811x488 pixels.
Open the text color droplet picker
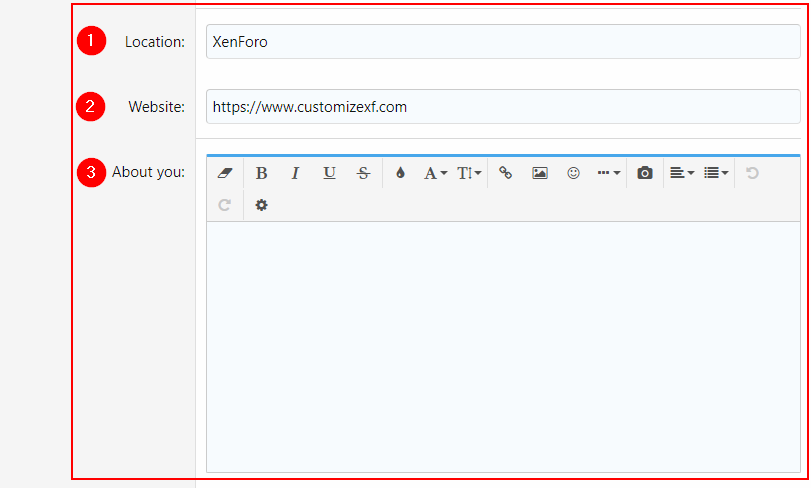coord(400,173)
